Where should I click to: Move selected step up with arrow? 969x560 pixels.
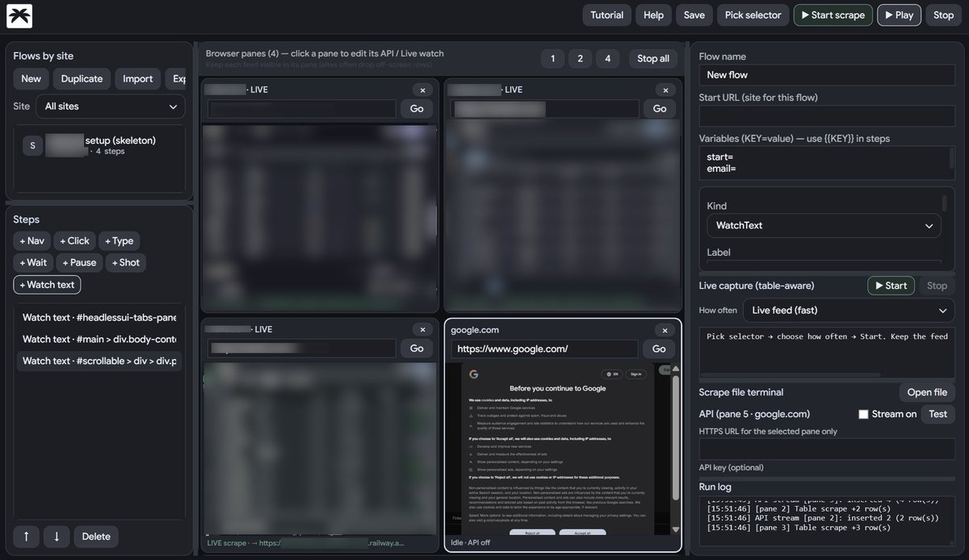click(26, 537)
